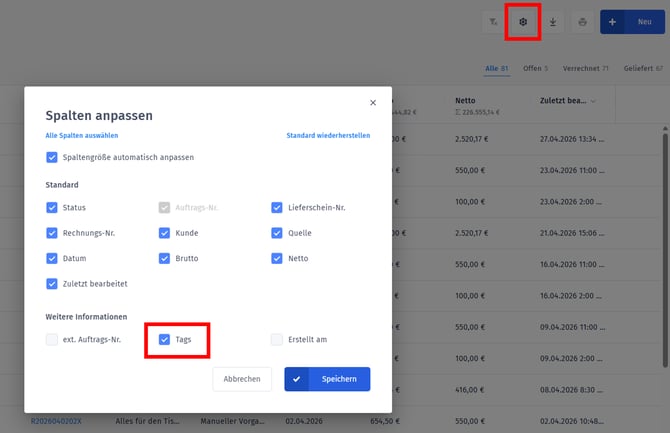Click the Neu button
Viewport: 670px width, 433px height.
pyautogui.click(x=632, y=22)
